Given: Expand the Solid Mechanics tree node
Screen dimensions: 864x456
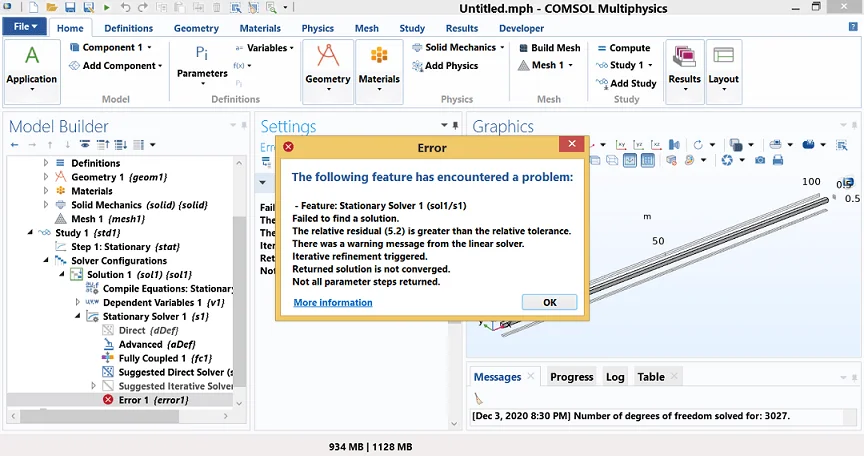Looking at the screenshot, I should 46,205.
